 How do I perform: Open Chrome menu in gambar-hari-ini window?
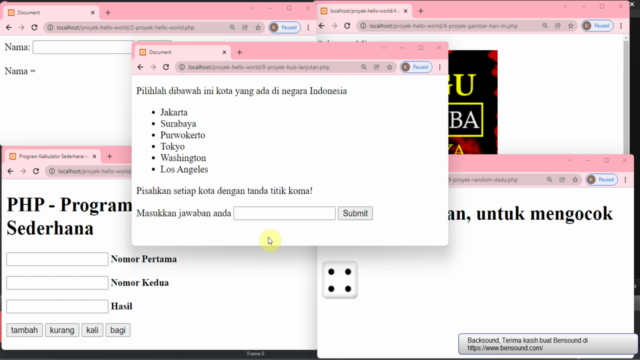coord(621,26)
